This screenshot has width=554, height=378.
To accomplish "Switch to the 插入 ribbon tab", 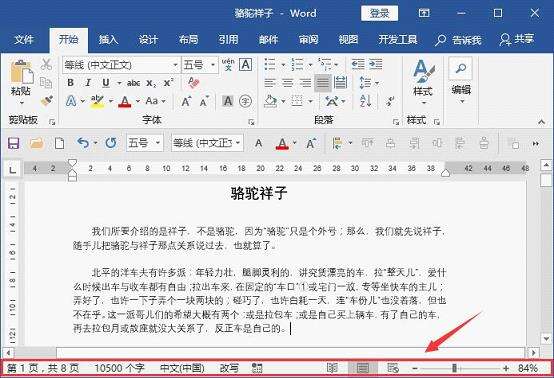I will click(x=108, y=40).
